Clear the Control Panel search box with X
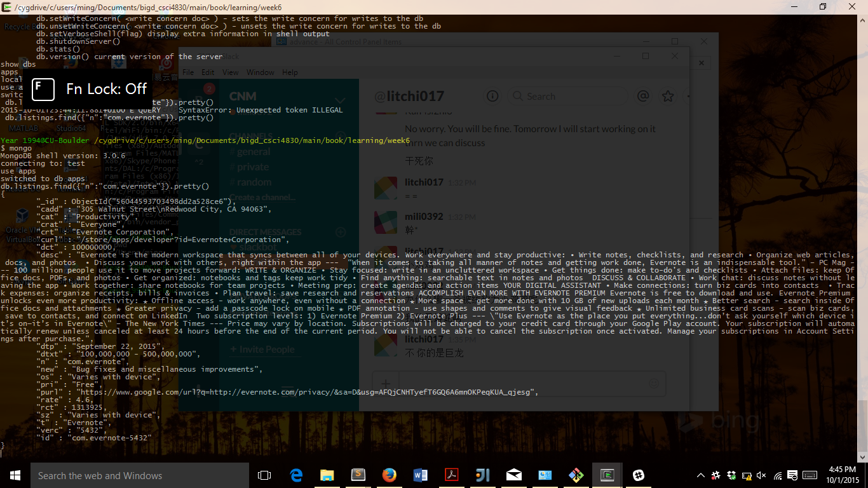Screen dimensions: 868x488 [702, 63]
